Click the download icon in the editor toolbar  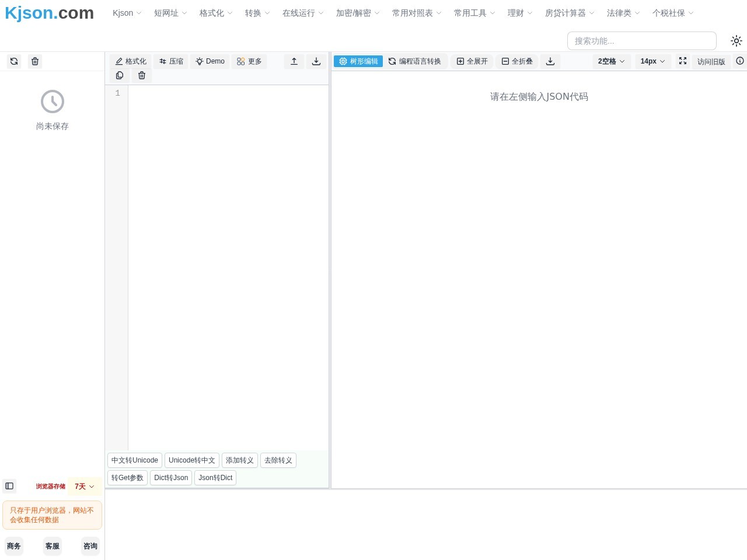click(316, 61)
